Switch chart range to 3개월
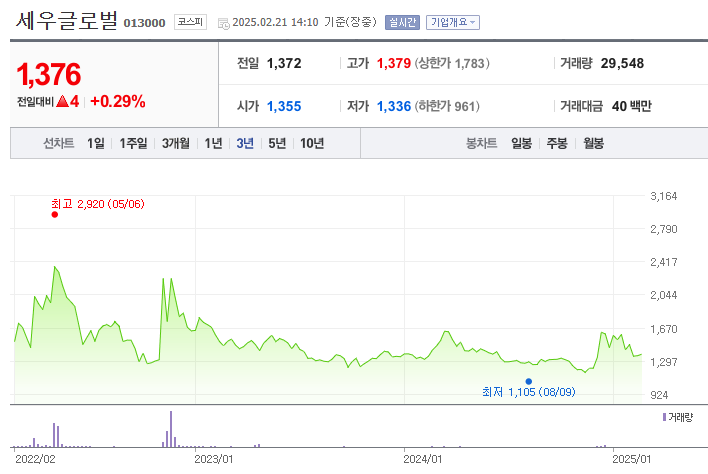Screen dimensions: 708x474 tap(176, 144)
